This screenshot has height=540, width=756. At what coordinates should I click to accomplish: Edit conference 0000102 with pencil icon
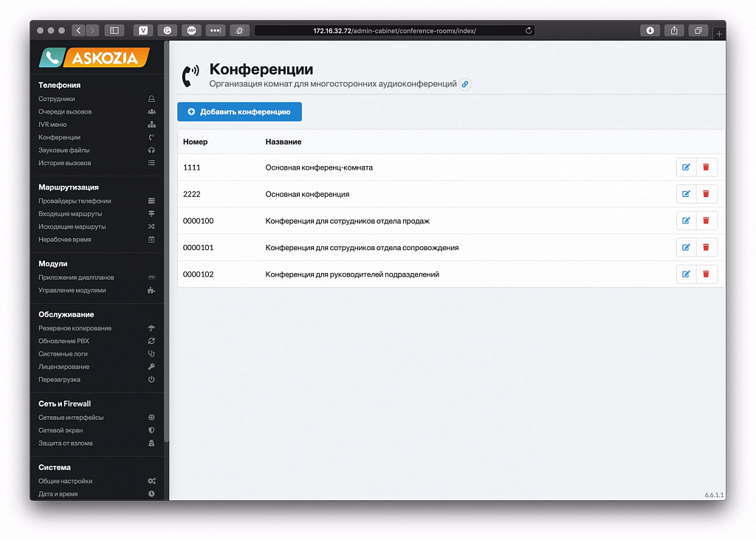[x=686, y=274]
